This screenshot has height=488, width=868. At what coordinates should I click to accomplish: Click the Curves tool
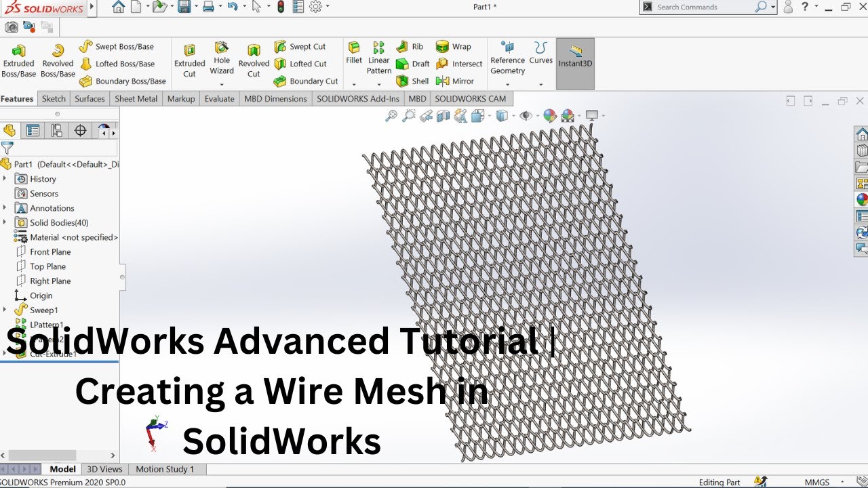click(x=541, y=53)
